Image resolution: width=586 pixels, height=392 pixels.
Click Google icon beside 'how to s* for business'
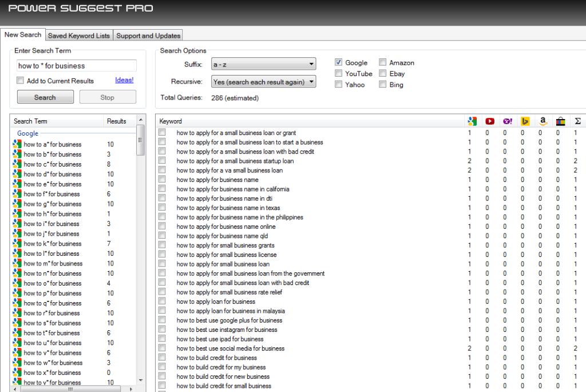(x=17, y=323)
